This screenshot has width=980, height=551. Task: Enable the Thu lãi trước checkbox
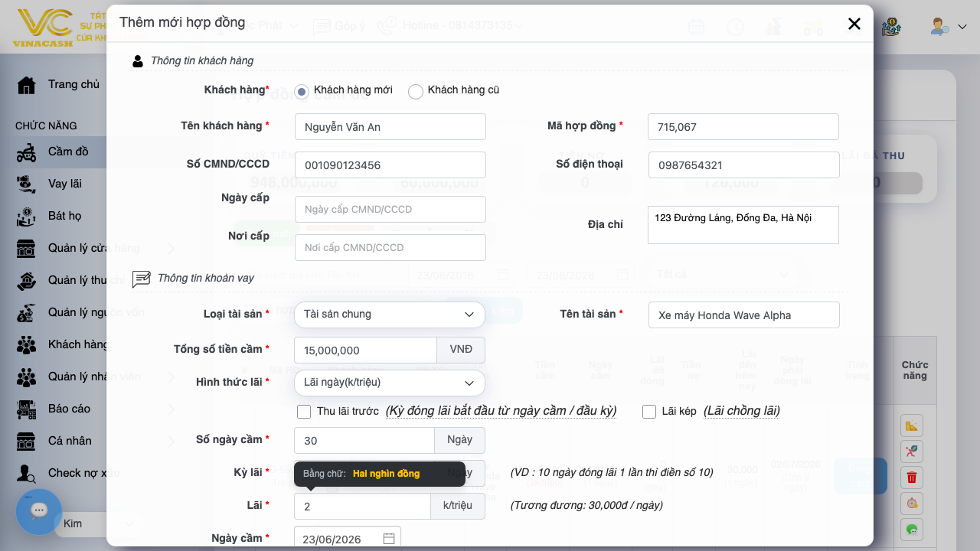pyautogui.click(x=304, y=412)
